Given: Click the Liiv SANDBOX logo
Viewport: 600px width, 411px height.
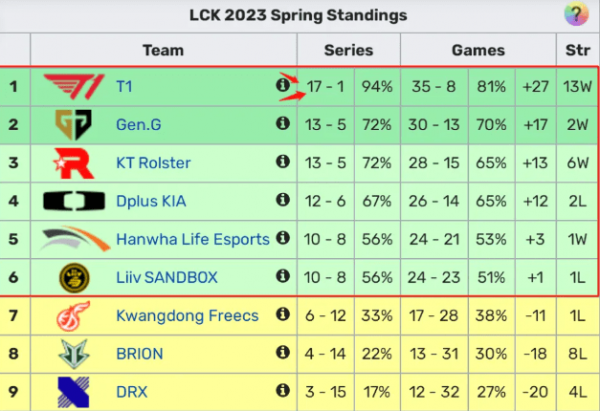Looking at the screenshot, I should tap(73, 277).
